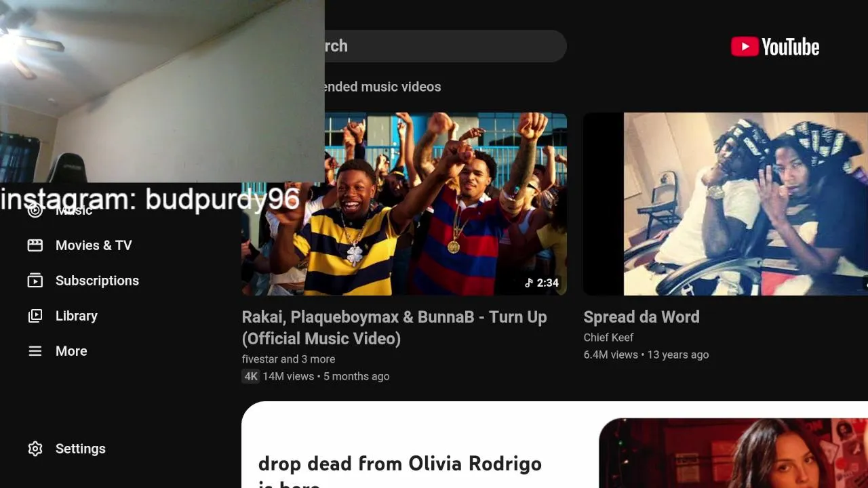Open the Olivia Rodrigo promo image
The width and height of the screenshot is (868, 488).
[733, 453]
